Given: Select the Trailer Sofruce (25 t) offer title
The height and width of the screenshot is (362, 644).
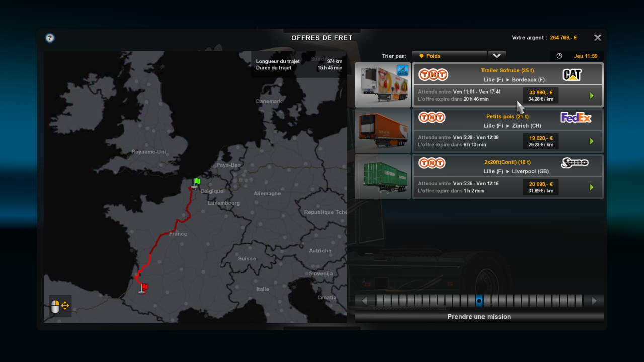Looking at the screenshot, I should point(507,70).
